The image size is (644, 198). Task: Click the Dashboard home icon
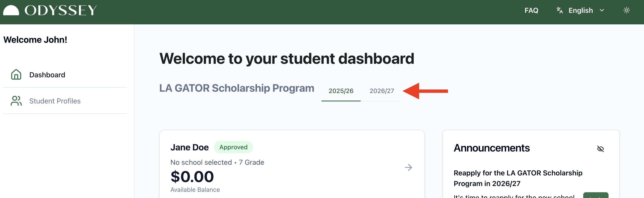[16, 75]
